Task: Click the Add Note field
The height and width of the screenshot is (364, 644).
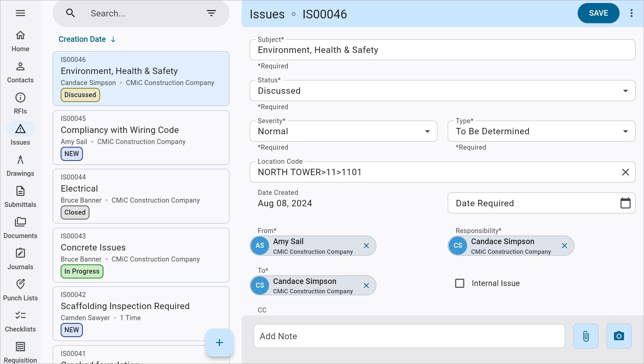Action: (409, 336)
